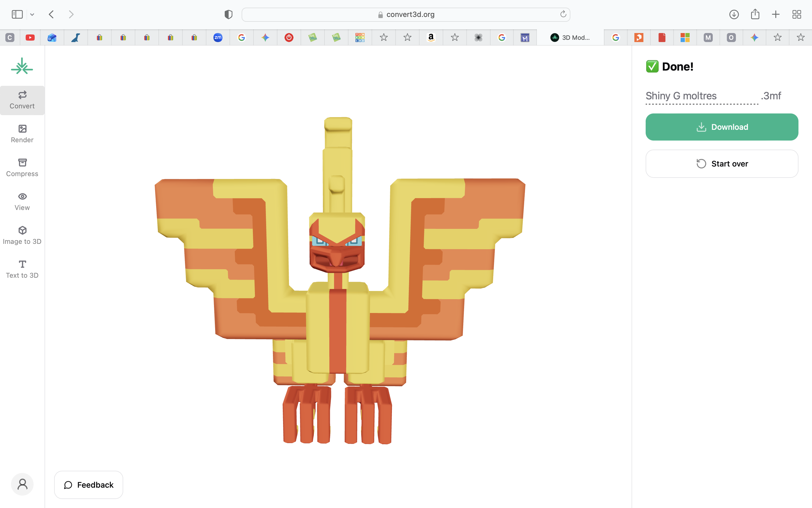Show Safari downloads list
This screenshot has width=812, height=508.
point(734,14)
